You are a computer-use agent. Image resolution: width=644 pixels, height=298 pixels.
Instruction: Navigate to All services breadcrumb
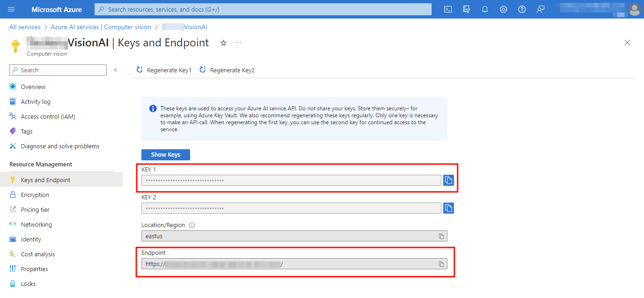(25, 27)
